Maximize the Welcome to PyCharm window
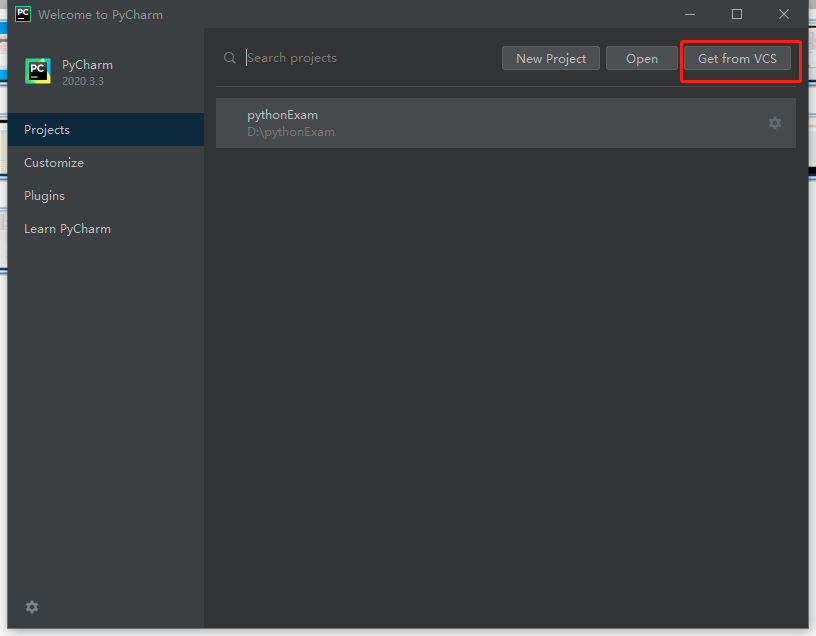 pyautogui.click(x=737, y=14)
